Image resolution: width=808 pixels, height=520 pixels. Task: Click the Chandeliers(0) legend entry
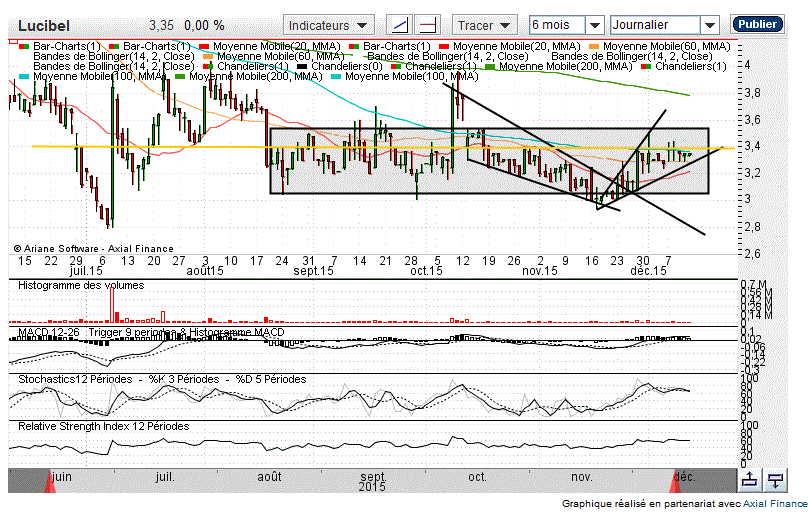click(x=346, y=66)
